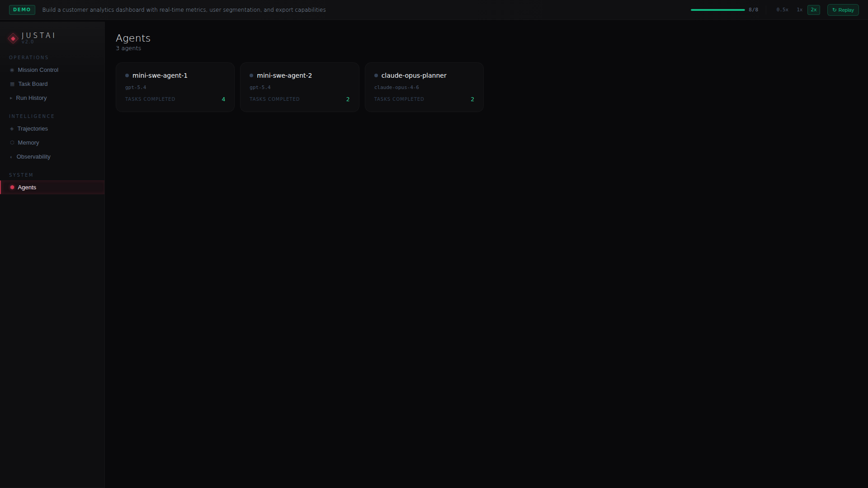Click the INTELLIGENCE section header
The image size is (868, 488).
pyautogui.click(x=32, y=117)
